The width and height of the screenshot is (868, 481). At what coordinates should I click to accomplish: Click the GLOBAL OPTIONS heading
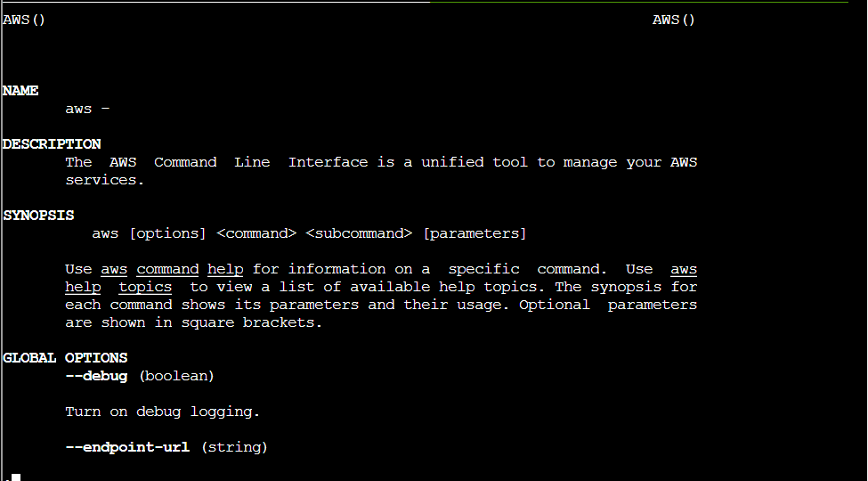tap(65, 358)
